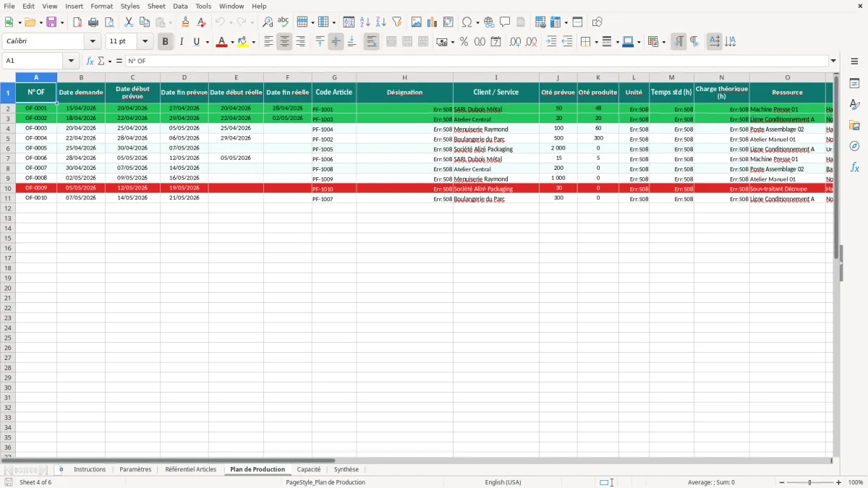Click the zoom slider handle
Image resolution: width=868 pixels, height=488 pixels.
809,482
